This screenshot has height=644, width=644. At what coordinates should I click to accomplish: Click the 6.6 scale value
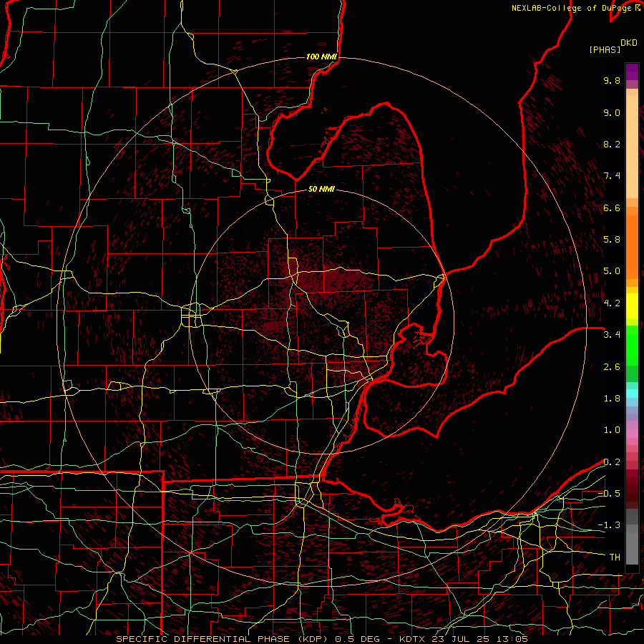coord(612,208)
